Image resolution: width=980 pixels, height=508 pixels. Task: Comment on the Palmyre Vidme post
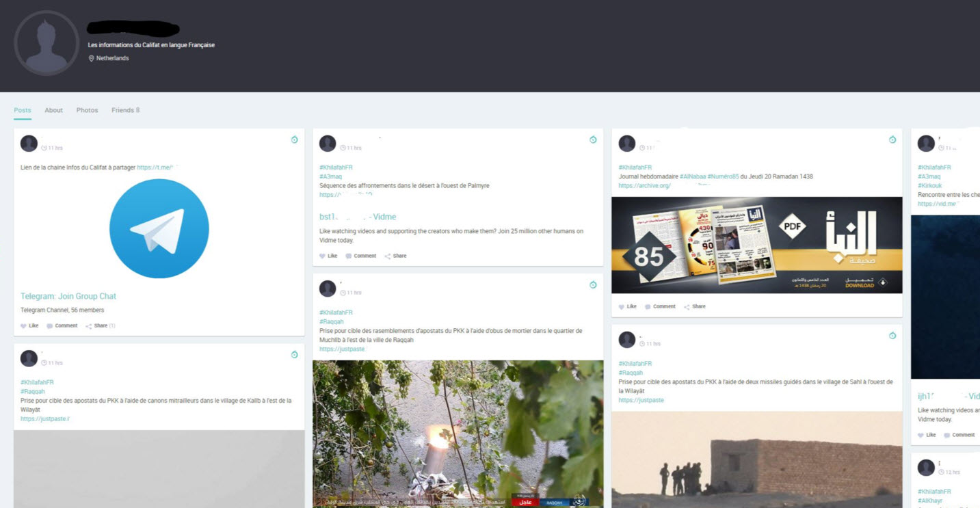click(361, 256)
